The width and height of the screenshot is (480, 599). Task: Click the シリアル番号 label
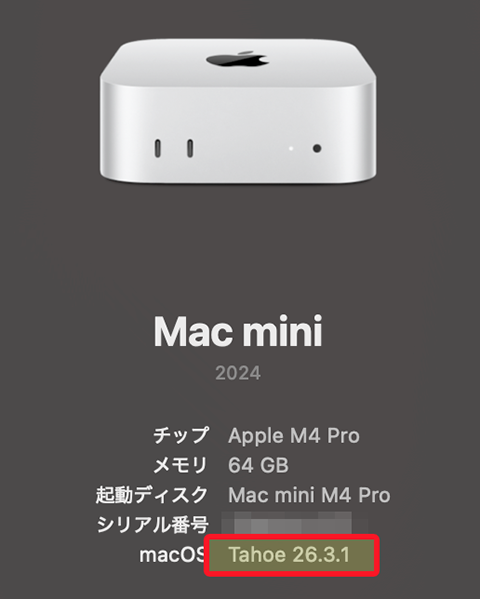coord(152,525)
